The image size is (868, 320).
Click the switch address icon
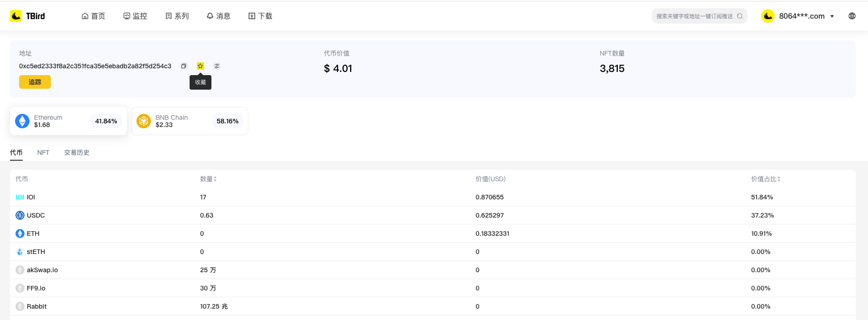pyautogui.click(x=217, y=66)
